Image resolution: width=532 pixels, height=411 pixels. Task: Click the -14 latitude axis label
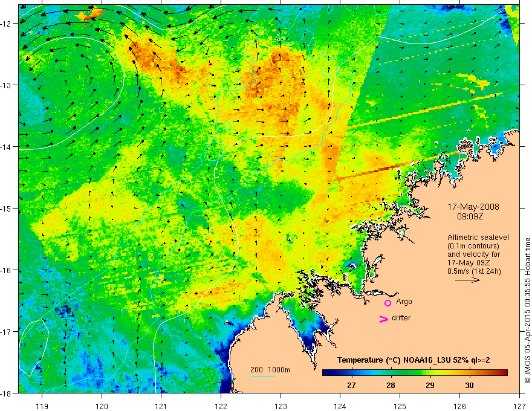pos(7,147)
